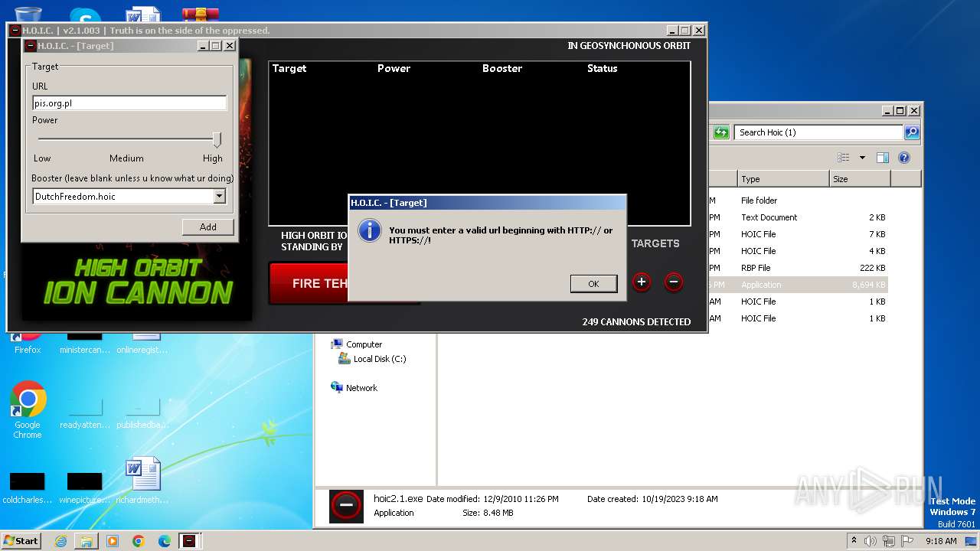This screenshot has height=551, width=980.
Task: Click the red plus add-target icon
Action: (642, 282)
